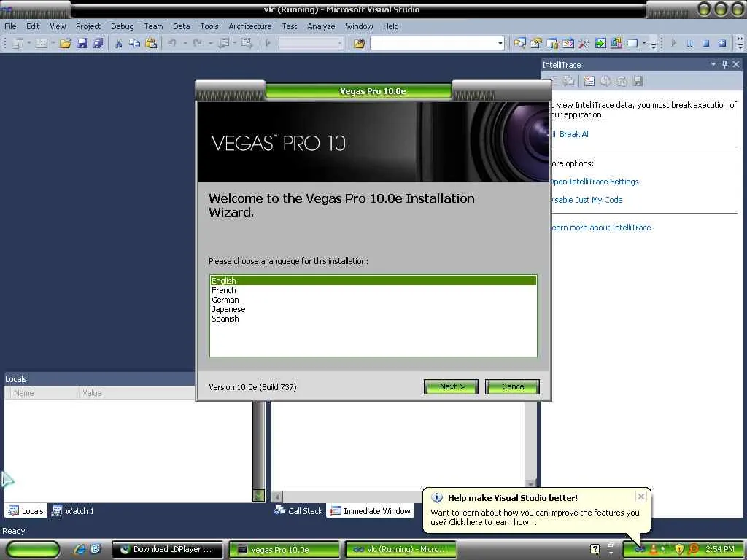Click the Save All toolbar icon
This screenshot has width=747, height=560.
click(x=98, y=43)
